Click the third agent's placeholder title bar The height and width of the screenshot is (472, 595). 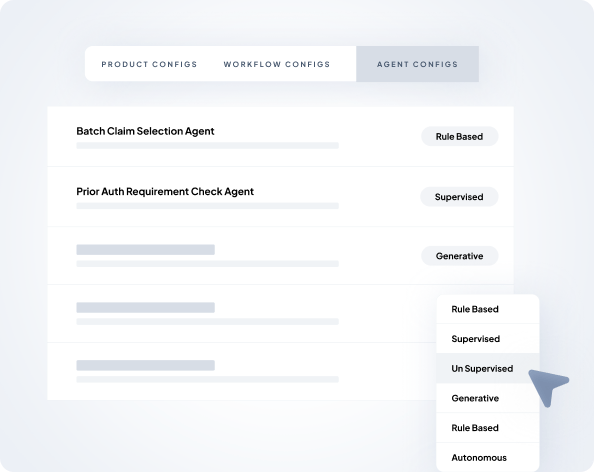pos(146,250)
